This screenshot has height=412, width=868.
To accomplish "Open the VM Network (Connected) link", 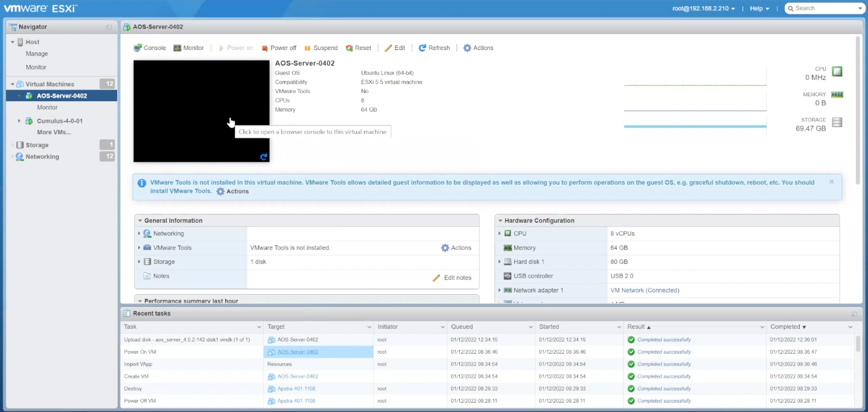I will (x=645, y=290).
